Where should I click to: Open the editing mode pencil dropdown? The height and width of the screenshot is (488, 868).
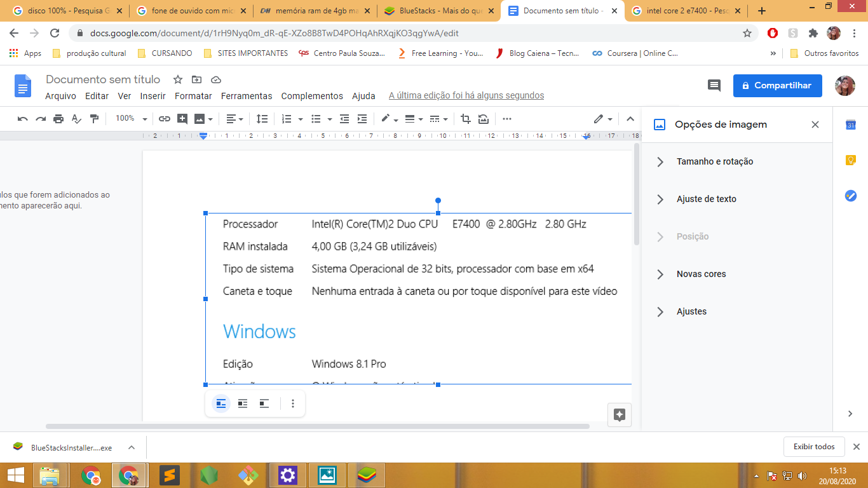pyautogui.click(x=603, y=119)
